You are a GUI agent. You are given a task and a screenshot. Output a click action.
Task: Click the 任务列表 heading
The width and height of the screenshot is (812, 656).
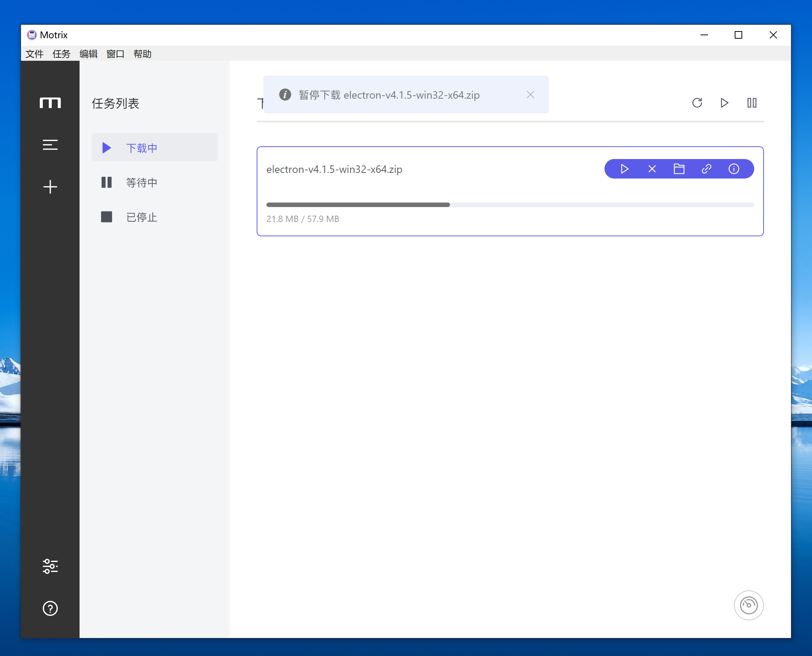point(115,103)
